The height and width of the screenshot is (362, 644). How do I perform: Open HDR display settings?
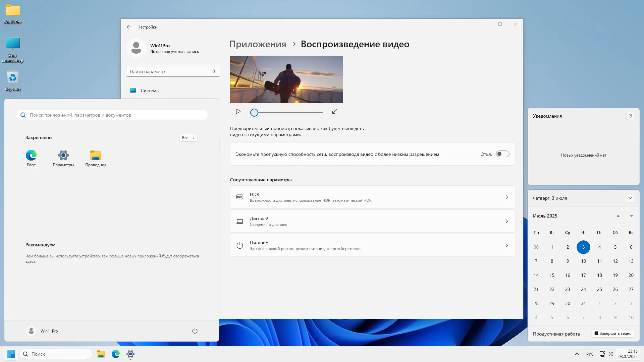pyautogui.click(x=372, y=197)
